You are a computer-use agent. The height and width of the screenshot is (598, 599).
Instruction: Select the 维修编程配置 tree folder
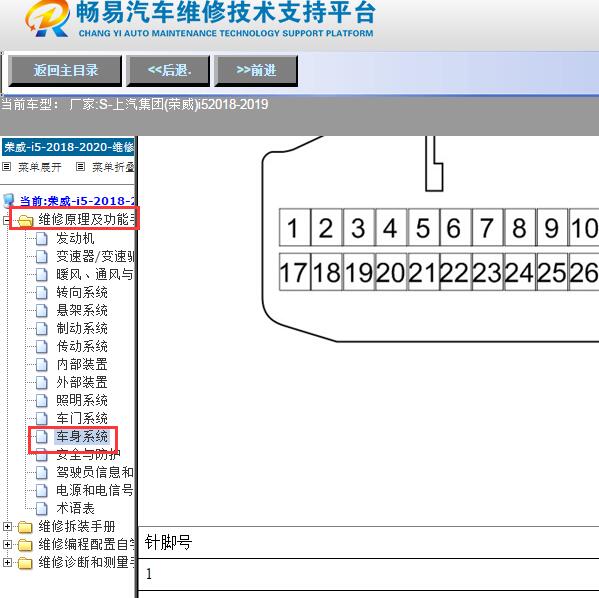click(x=87, y=544)
